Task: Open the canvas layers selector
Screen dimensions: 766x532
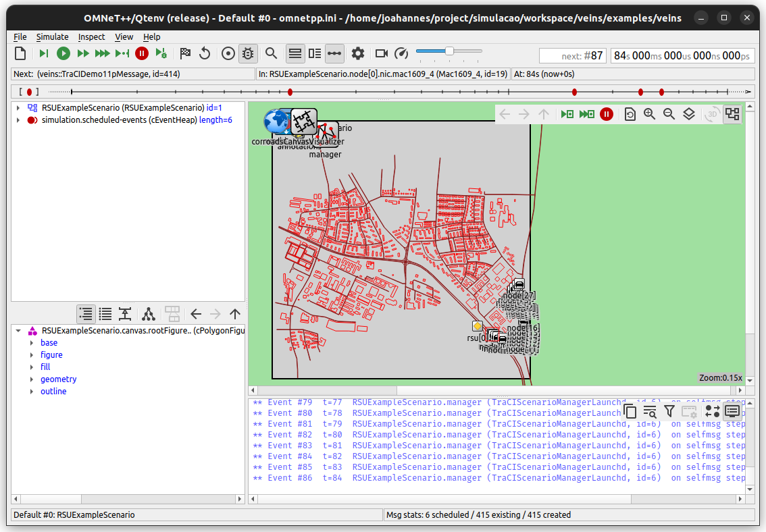Action: [689, 114]
